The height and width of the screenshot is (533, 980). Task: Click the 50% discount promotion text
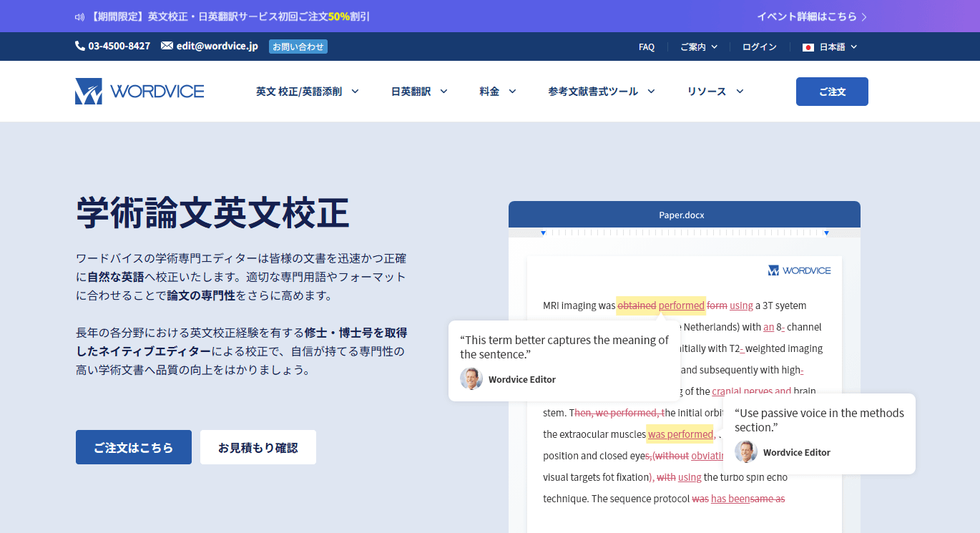click(230, 16)
